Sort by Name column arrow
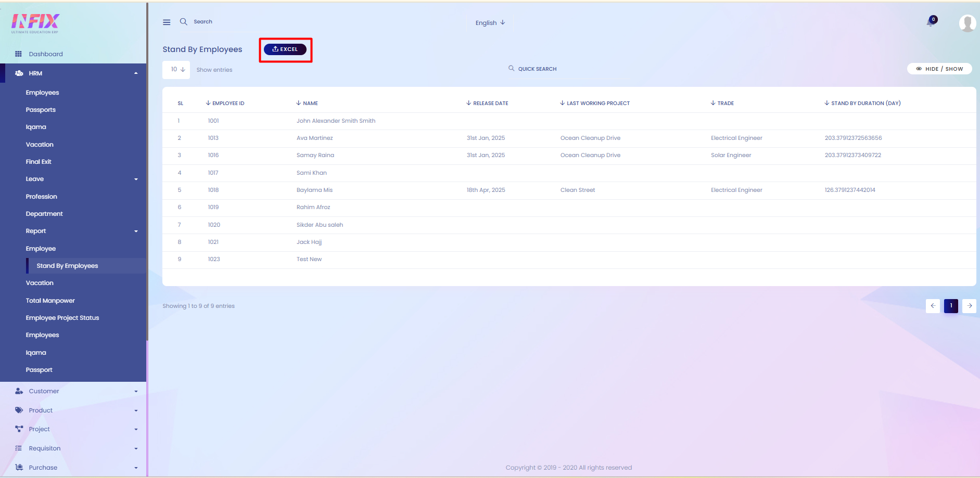The image size is (980, 478). (x=299, y=103)
